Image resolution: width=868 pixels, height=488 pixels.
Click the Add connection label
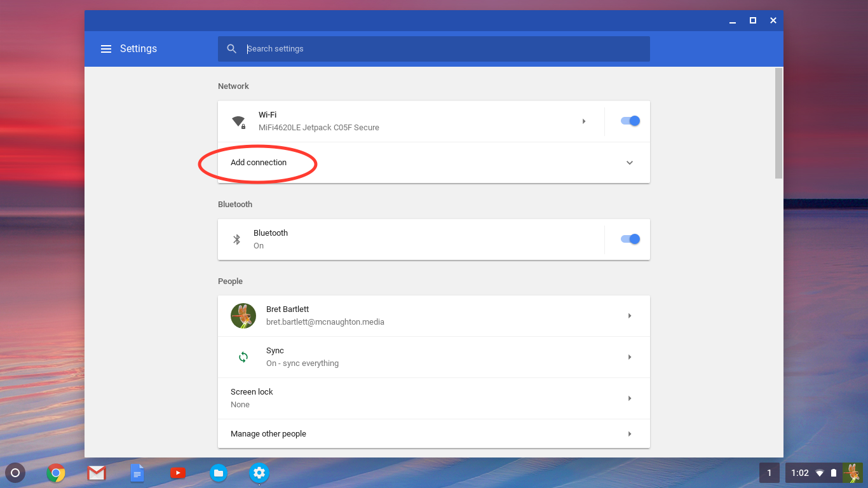(x=259, y=163)
